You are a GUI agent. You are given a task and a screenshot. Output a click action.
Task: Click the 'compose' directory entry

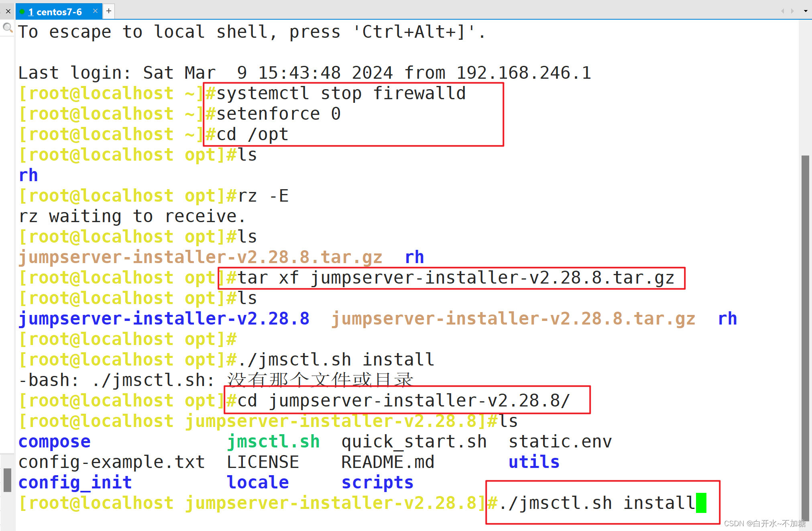point(55,442)
